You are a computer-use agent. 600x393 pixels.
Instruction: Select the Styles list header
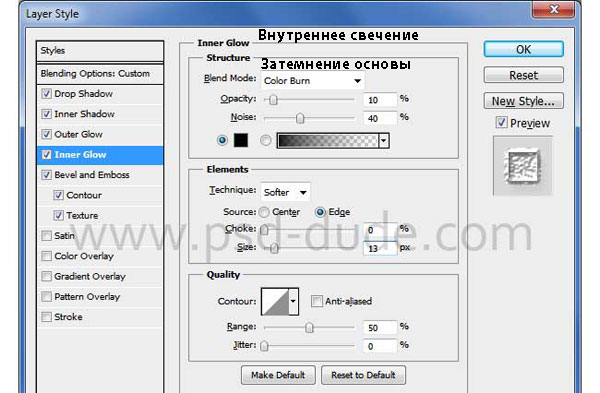[100, 51]
